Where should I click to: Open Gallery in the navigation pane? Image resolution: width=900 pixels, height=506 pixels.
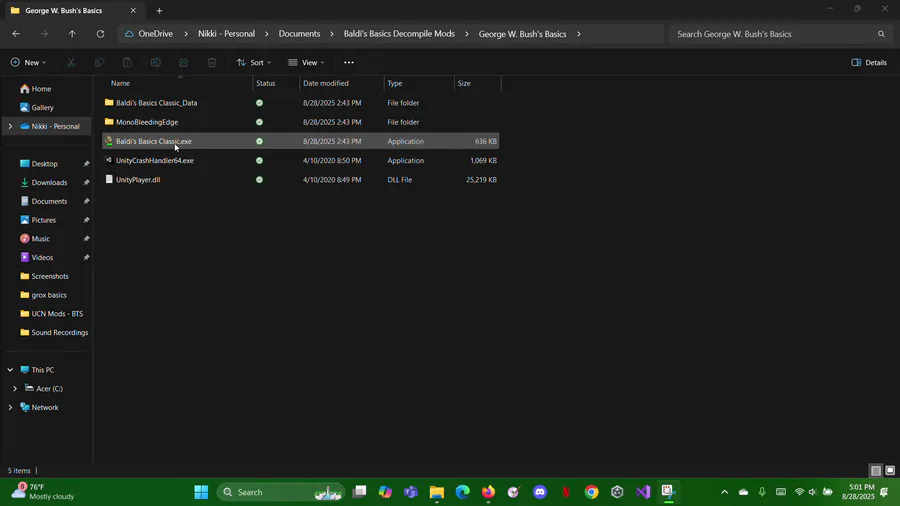coord(37,107)
